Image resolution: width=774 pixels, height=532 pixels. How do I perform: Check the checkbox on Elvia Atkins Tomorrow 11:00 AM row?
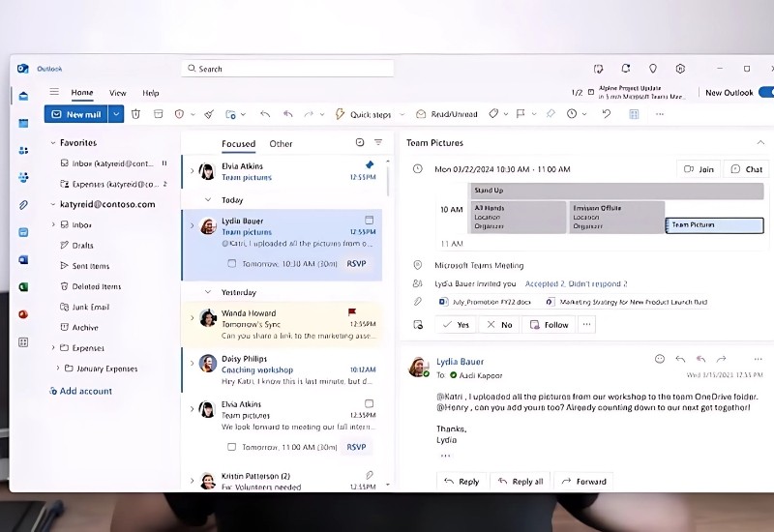(x=231, y=447)
